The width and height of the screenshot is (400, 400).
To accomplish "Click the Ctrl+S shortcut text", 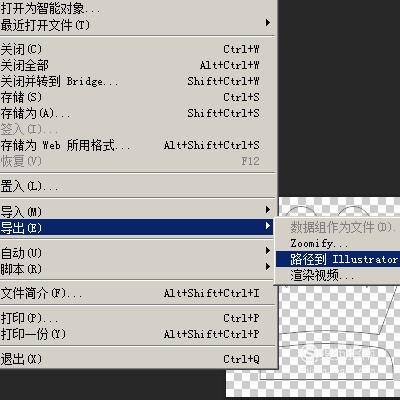I will tap(241, 97).
